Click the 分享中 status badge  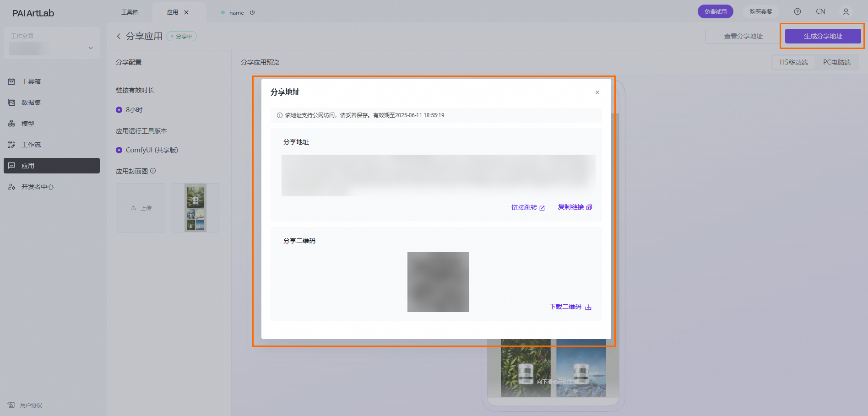coord(182,36)
